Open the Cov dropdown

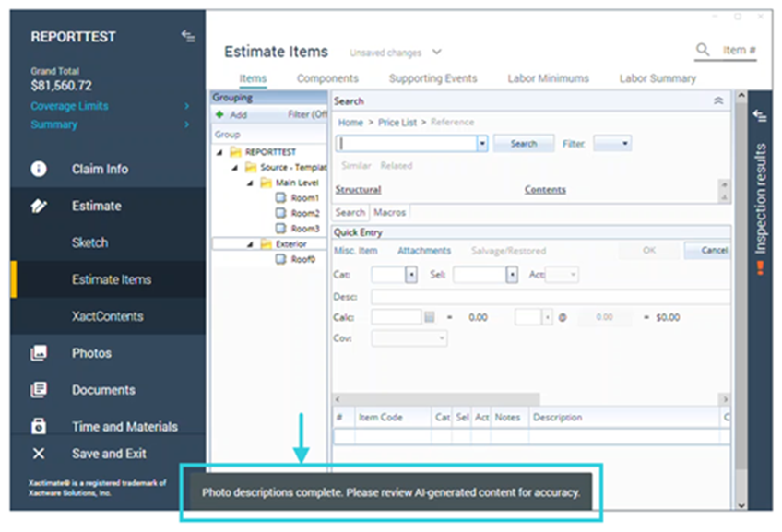coord(409,338)
